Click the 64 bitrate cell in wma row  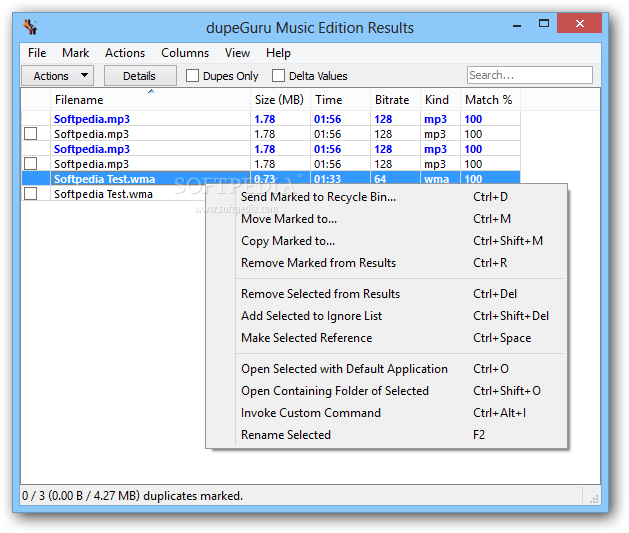point(395,179)
